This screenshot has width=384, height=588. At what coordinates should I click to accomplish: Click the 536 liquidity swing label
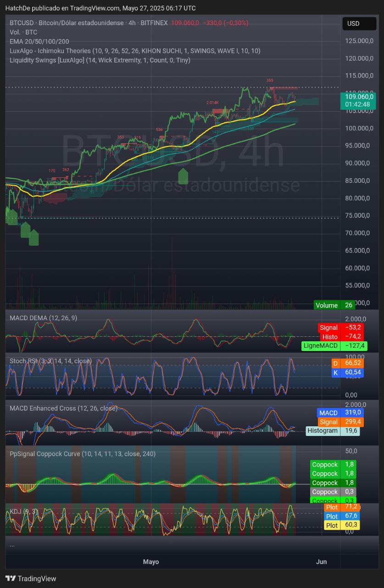pyautogui.click(x=159, y=130)
